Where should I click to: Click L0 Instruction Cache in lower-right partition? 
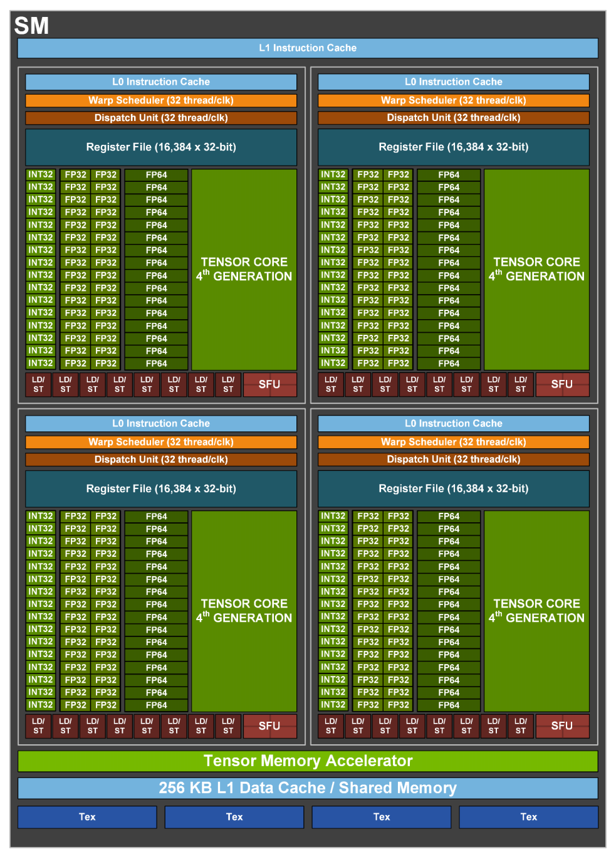454,424
